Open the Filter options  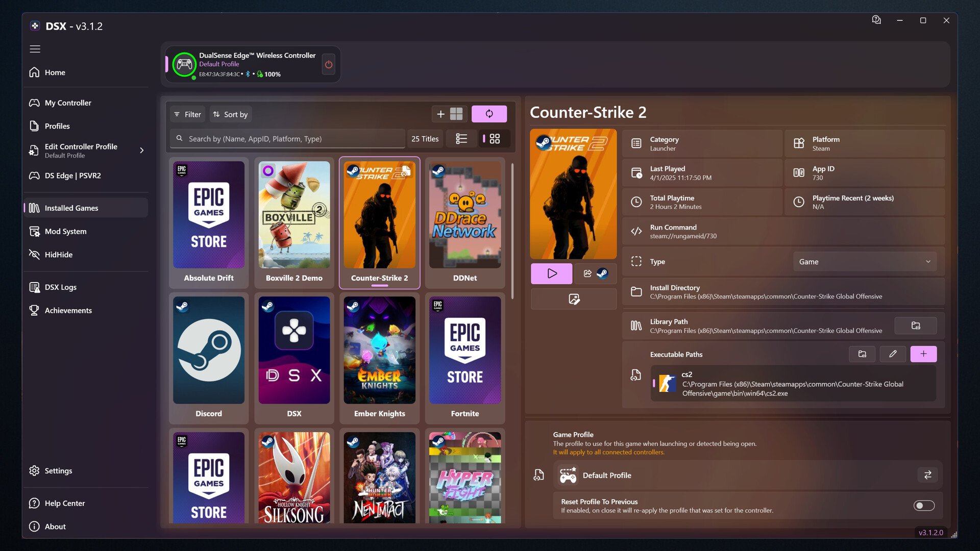pyautogui.click(x=187, y=114)
